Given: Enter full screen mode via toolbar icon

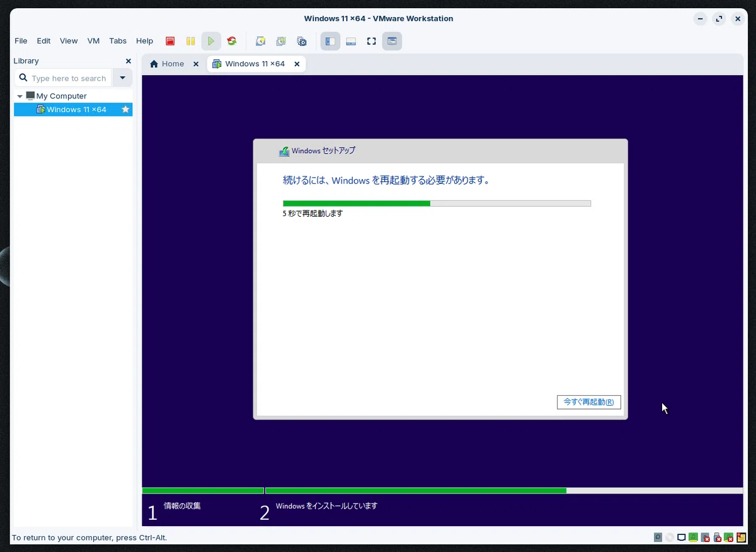Looking at the screenshot, I should pos(372,41).
